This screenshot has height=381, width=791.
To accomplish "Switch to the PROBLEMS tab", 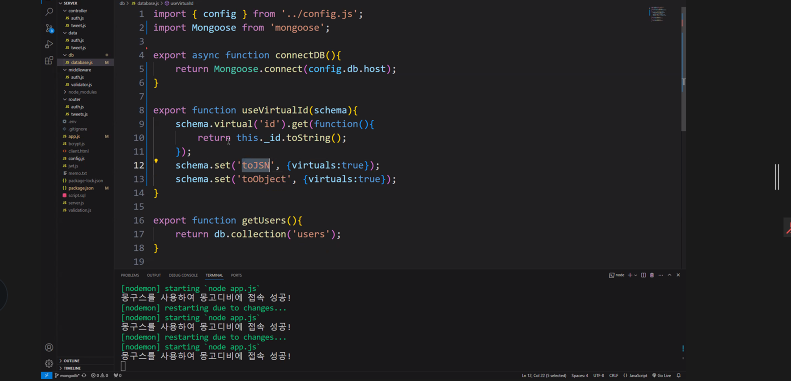I will pos(130,275).
